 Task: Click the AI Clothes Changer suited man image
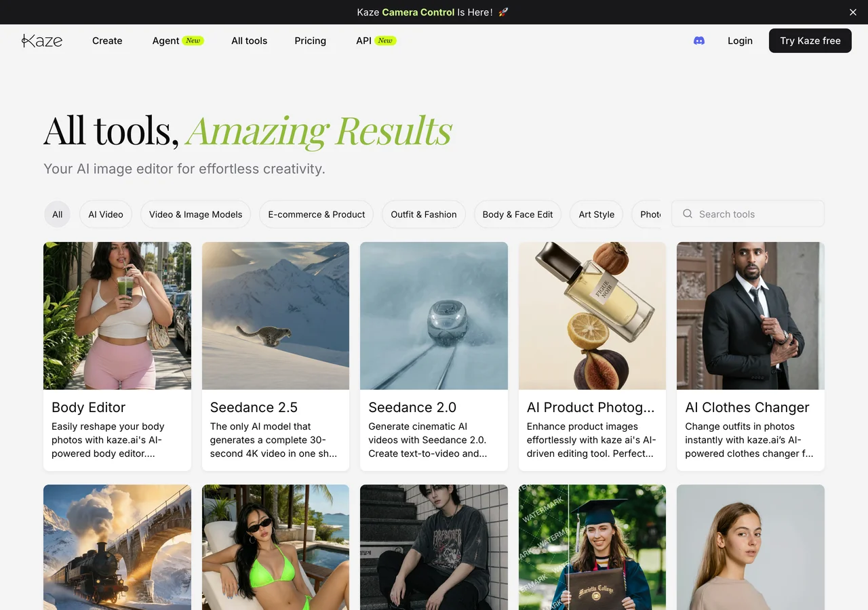click(751, 316)
